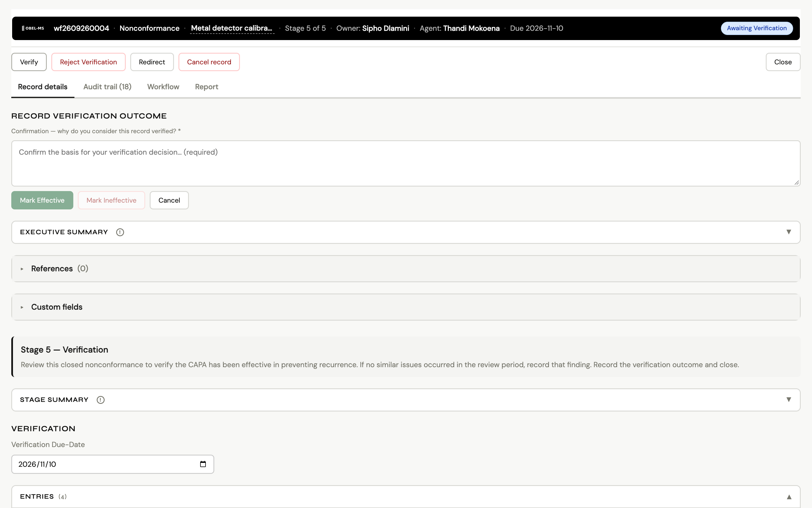Click the Nonconformance label in header
The width and height of the screenshot is (812, 508).
pyautogui.click(x=149, y=28)
